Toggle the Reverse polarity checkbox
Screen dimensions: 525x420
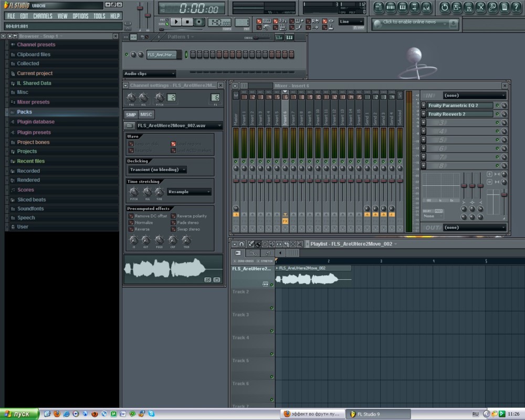[x=173, y=216]
